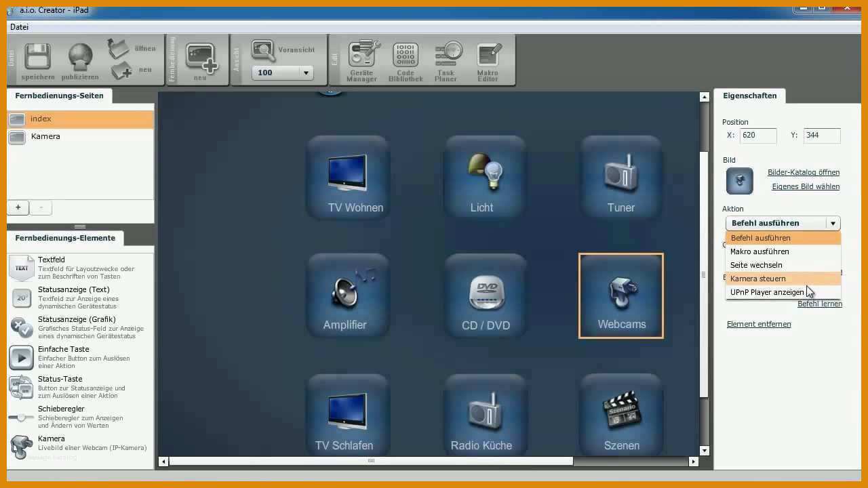Screen dimensions: 868x488
Task: Click the Bild preview thumbnail in Eigenschaften
Action: (x=740, y=181)
